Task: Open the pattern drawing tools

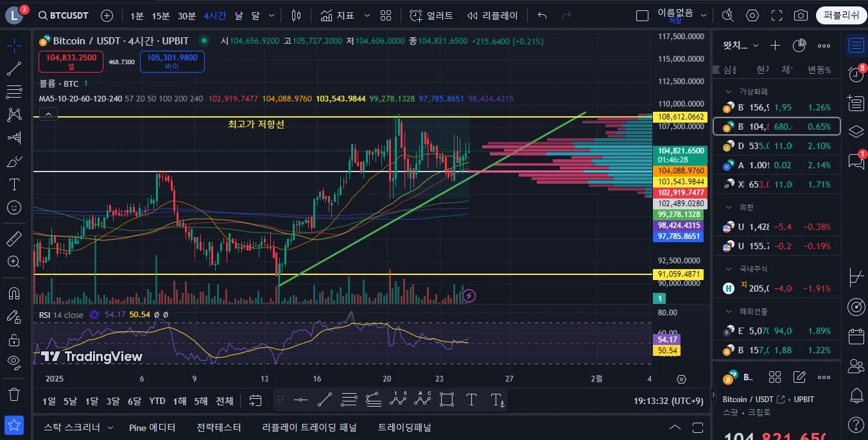Action: [x=14, y=115]
